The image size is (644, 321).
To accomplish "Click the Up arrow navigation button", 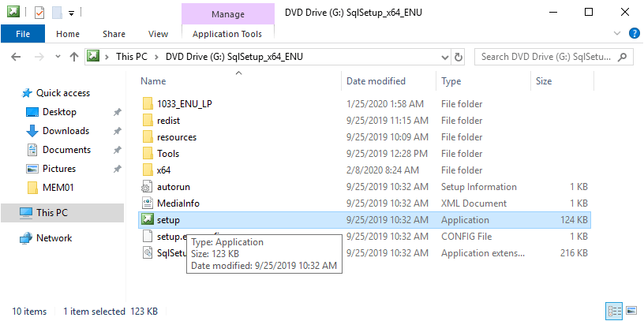I will click(73, 57).
